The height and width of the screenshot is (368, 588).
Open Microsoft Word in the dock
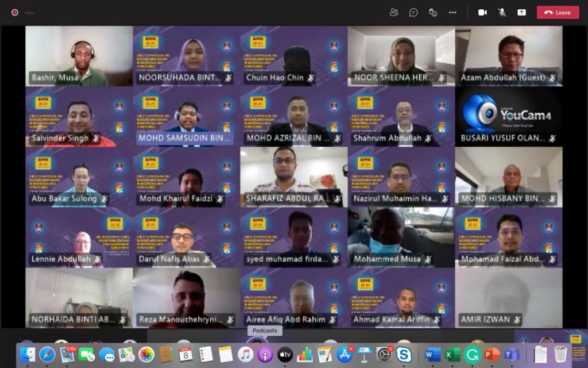[433, 355]
